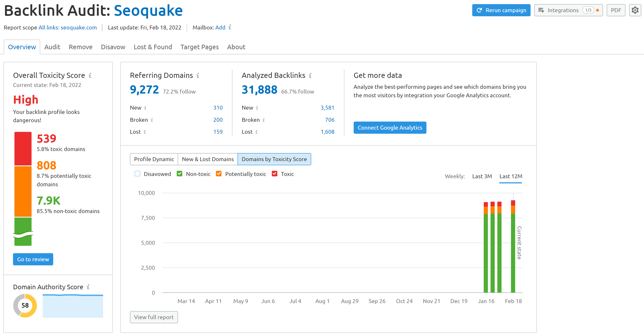Open the Audit tab
The image size is (644, 335).
tap(52, 47)
